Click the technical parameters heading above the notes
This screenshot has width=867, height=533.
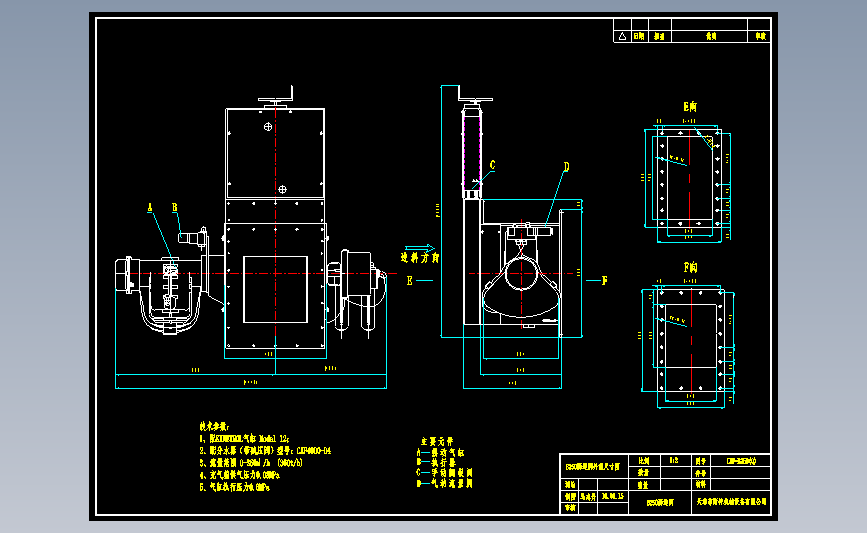[214, 426]
